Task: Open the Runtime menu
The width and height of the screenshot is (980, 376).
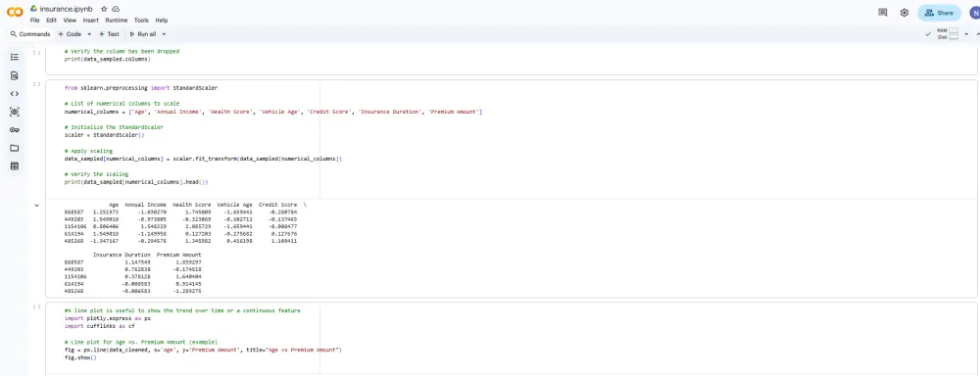Action: [117, 20]
